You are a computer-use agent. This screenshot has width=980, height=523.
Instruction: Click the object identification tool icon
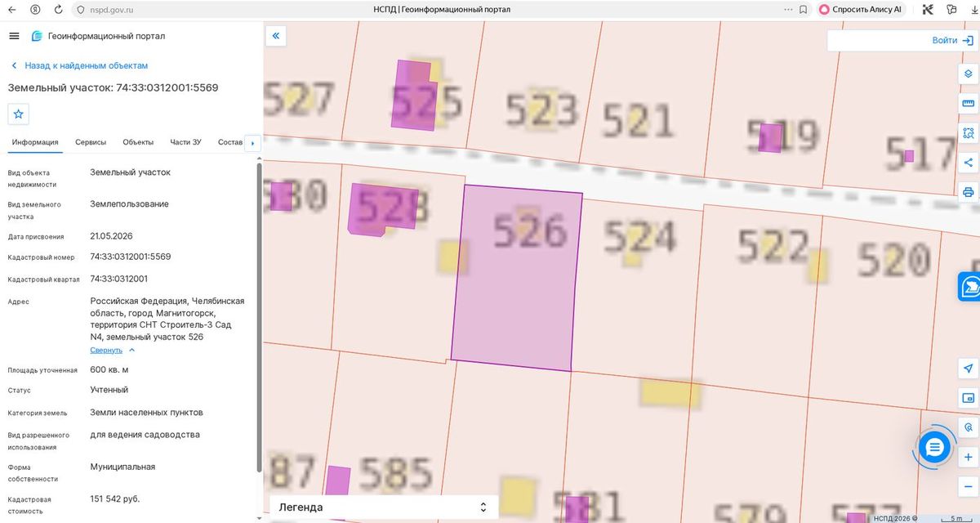969,427
